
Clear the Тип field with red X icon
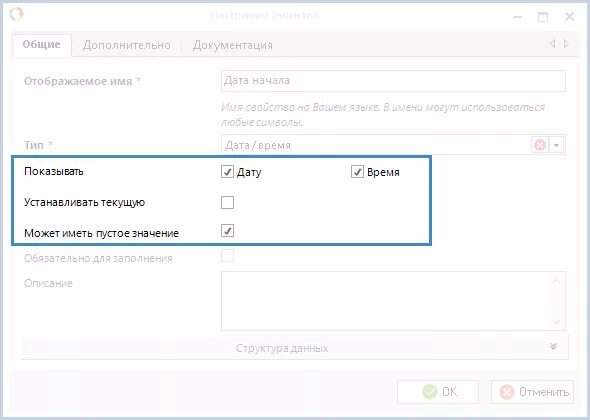[x=540, y=145]
